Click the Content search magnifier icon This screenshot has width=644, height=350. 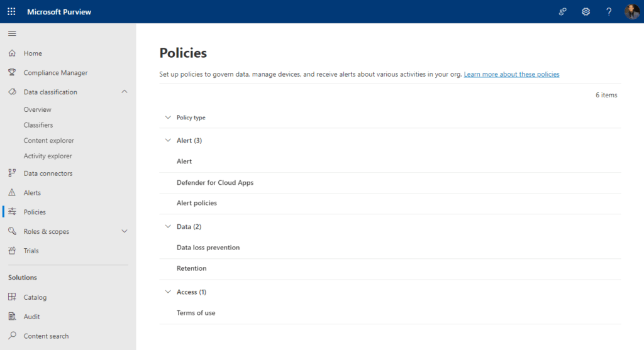pyautogui.click(x=13, y=335)
